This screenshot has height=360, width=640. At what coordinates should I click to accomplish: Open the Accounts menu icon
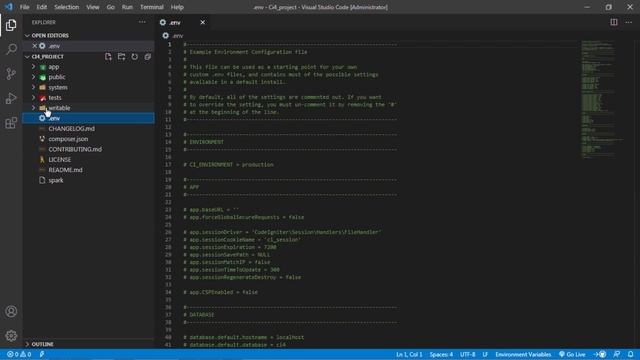11,311
